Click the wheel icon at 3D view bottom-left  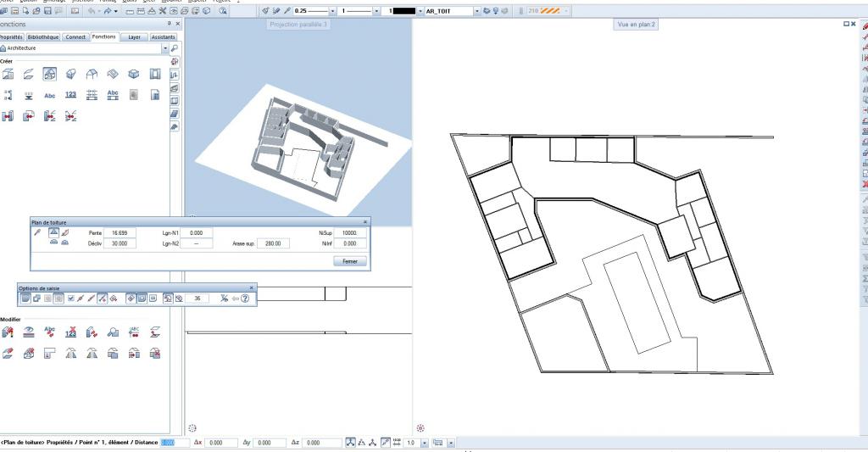[192, 428]
